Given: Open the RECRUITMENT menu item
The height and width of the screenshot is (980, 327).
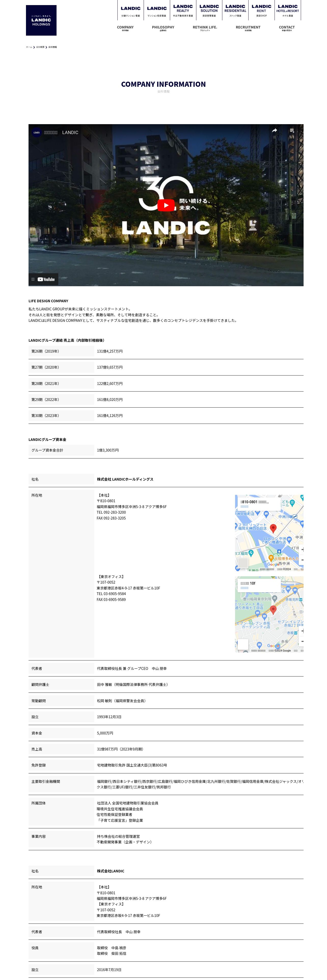Looking at the screenshot, I should click(x=248, y=28).
